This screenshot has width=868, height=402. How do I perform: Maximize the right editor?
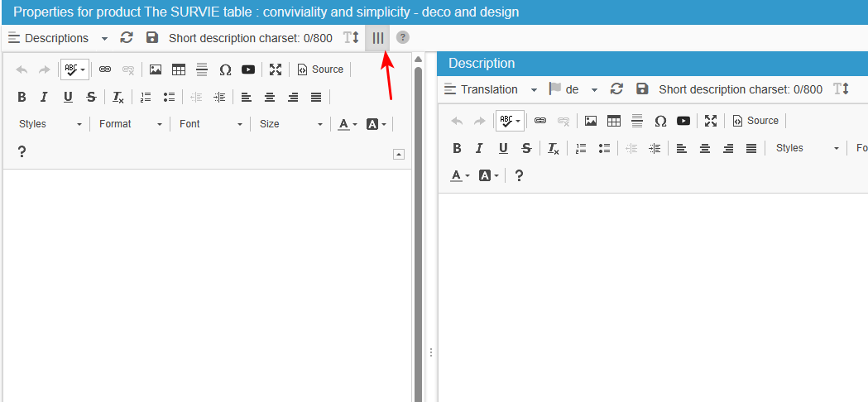[x=711, y=121]
